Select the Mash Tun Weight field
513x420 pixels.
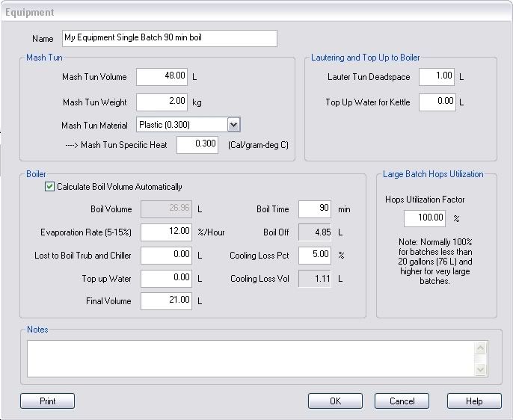162,102
